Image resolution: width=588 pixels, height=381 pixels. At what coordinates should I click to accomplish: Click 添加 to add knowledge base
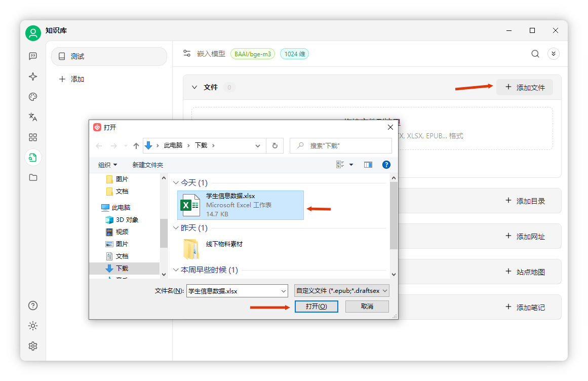click(71, 79)
